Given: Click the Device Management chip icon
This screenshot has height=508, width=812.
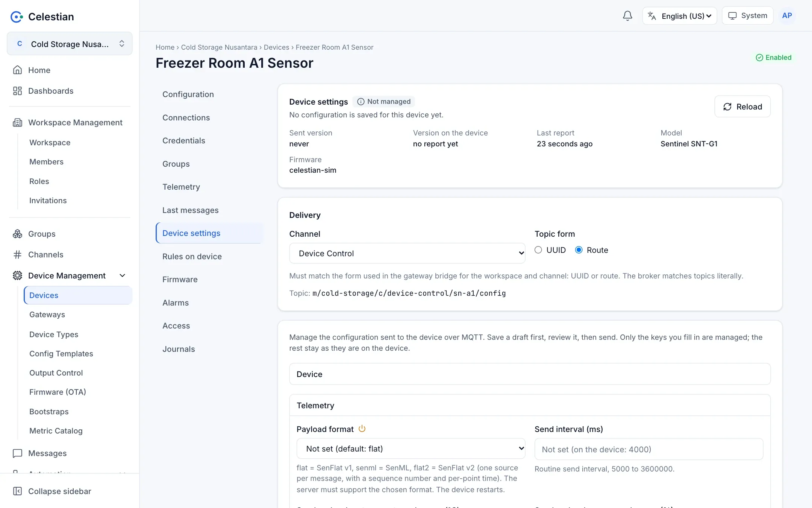Looking at the screenshot, I should 17,275.
